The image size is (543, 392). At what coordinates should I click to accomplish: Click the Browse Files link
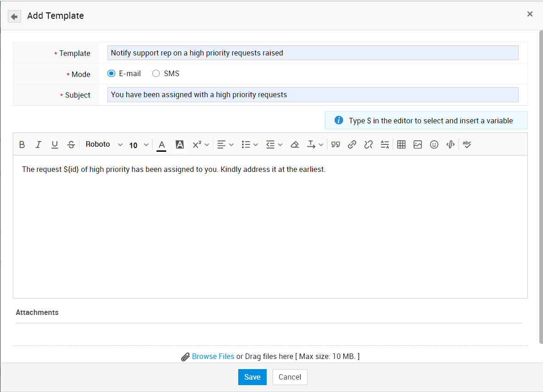[213, 356]
